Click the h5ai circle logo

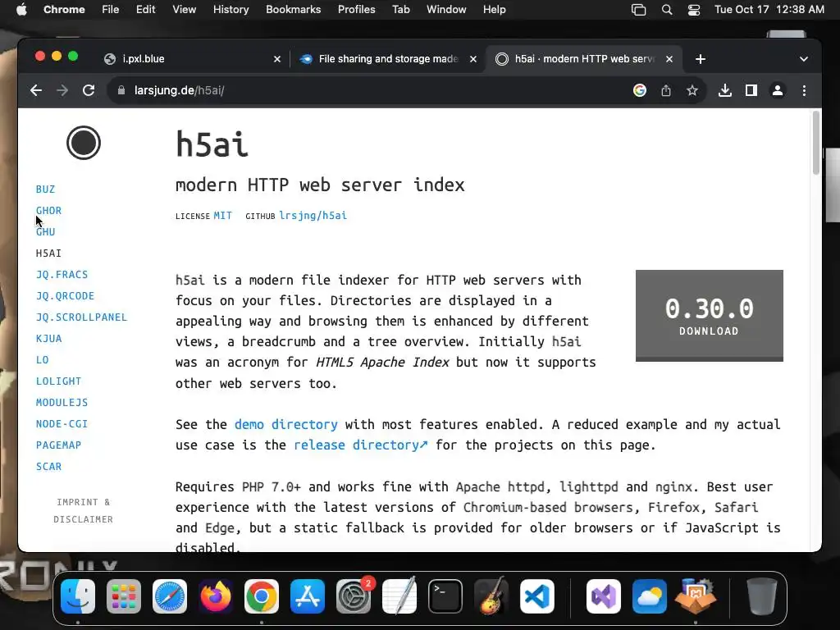coord(84,143)
